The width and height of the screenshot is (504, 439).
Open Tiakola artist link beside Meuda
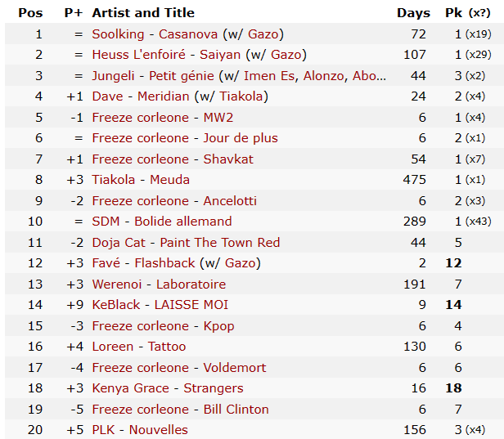click(x=114, y=180)
